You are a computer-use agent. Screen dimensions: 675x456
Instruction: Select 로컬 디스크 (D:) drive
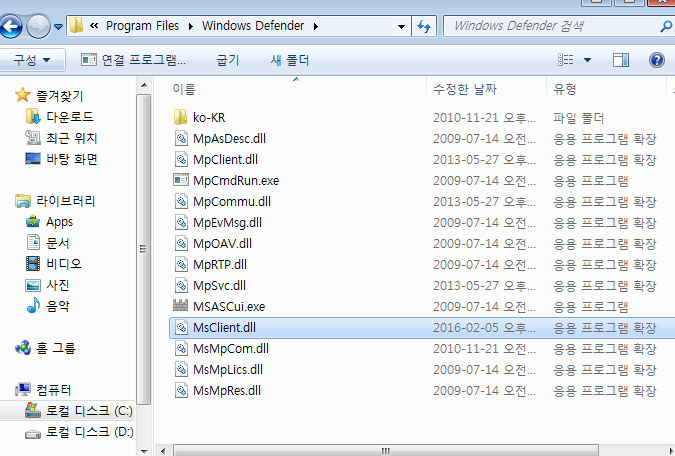point(90,432)
